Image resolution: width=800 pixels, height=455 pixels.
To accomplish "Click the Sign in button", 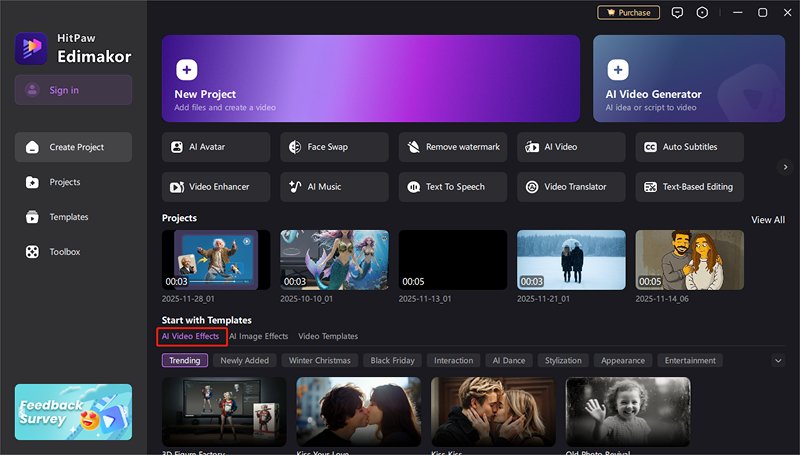I will [x=73, y=90].
